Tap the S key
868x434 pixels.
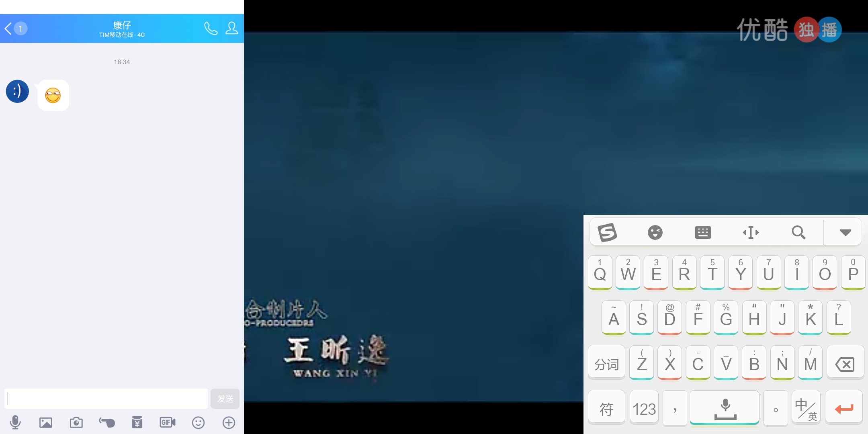point(642,317)
